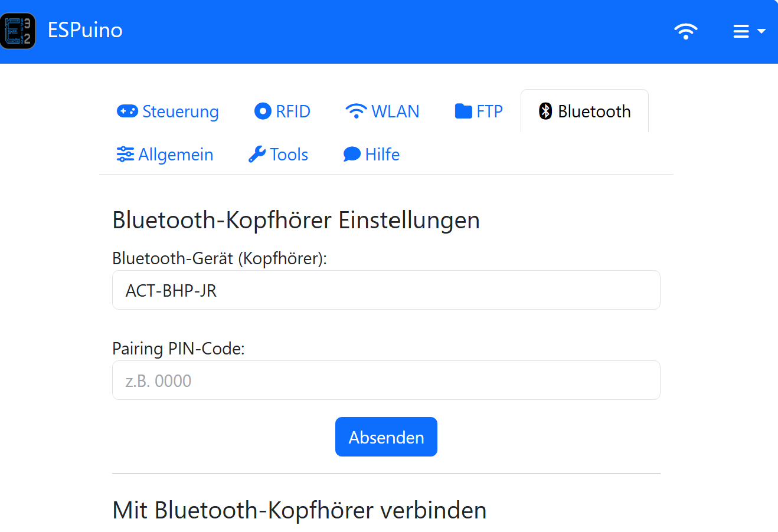Click into the Pairing PIN-Code field
The image size is (778, 532).
point(386,380)
